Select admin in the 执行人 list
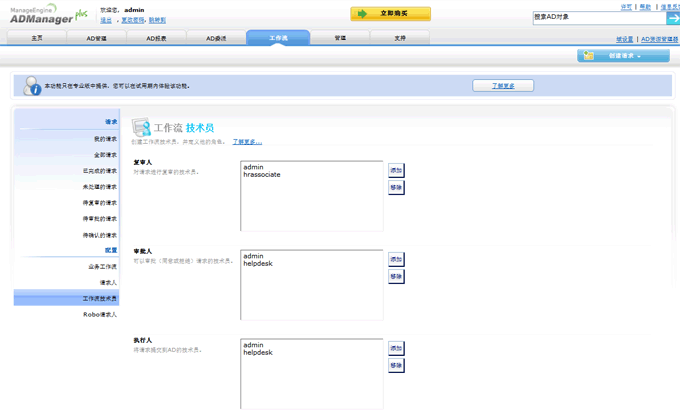The width and height of the screenshot is (680, 414). [253, 345]
